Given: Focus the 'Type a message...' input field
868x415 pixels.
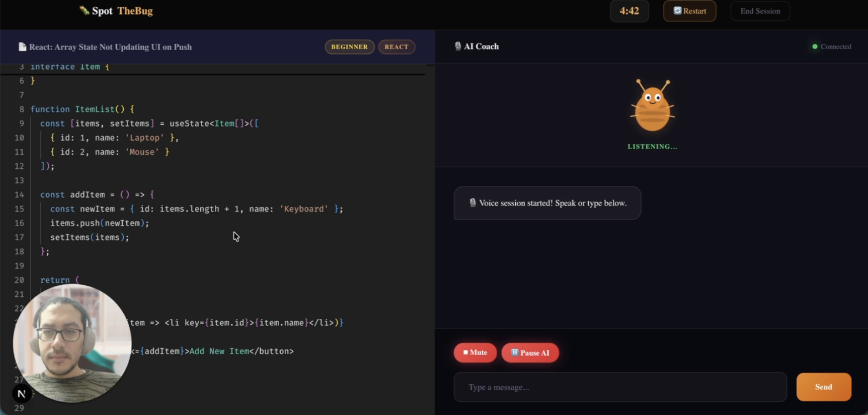Looking at the screenshot, I should (x=620, y=387).
